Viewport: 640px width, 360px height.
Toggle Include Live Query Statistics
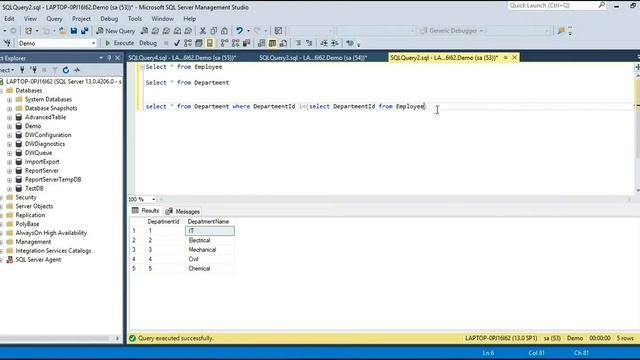pyautogui.click(x=236, y=43)
